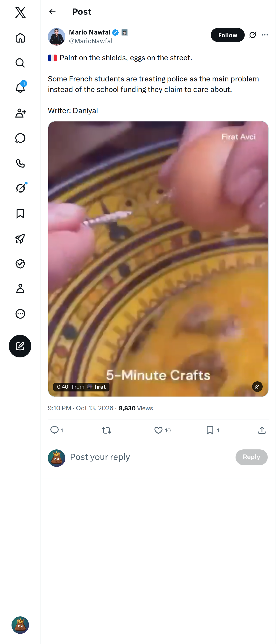Image resolution: width=276 pixels, height=644 pixels.
Task: Open Bookmarks from the sidebar
Action: (20, 214)
